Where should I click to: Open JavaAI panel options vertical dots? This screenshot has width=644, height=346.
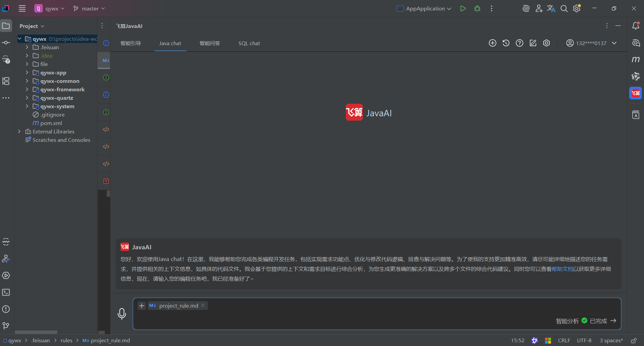click(x=607, y=26)
